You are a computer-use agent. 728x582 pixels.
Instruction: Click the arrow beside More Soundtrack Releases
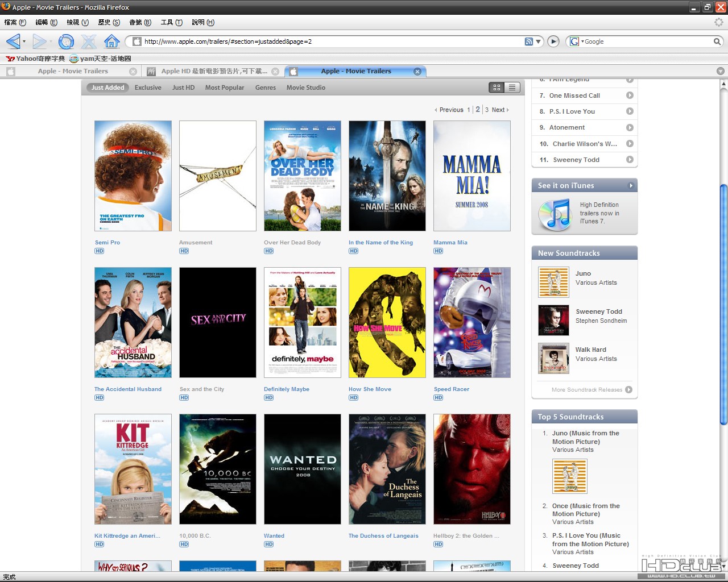[628, 390]
